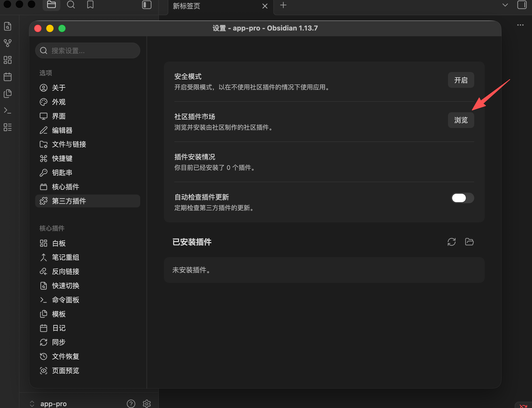The height and width of the screenshot is (408, 532).
Task: Close the 新标签页 tab
Action: pyautogui.click(x=265, y=6)
